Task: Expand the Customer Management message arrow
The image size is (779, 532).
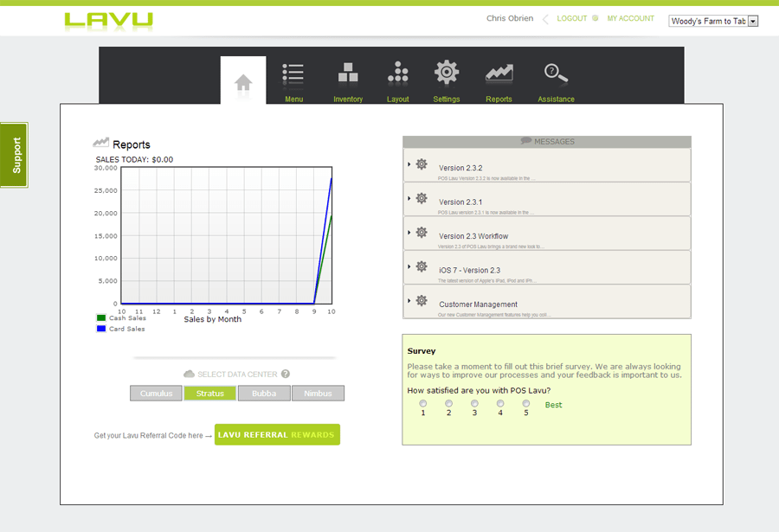Action: 409,300
